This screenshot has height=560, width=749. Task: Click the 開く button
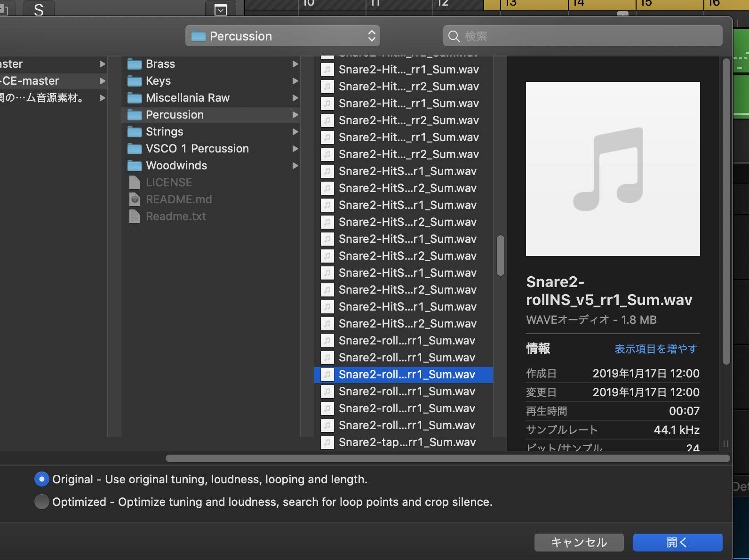[678, 543]
